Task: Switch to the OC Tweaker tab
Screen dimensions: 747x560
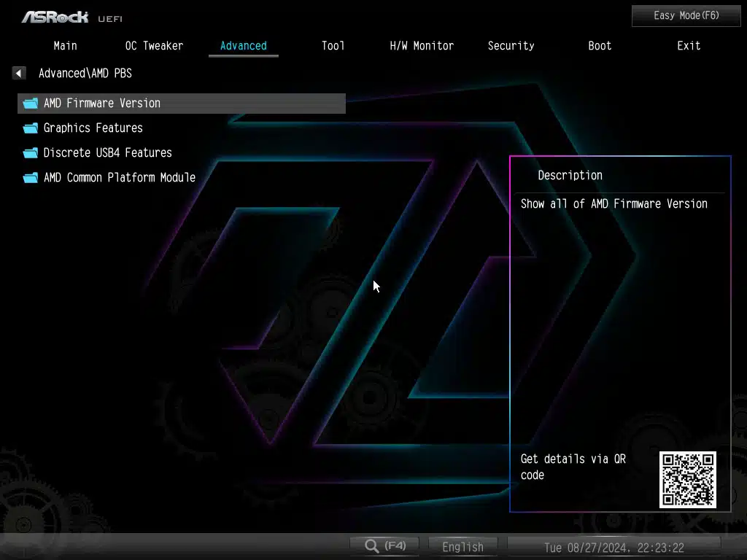Action: 154,45
